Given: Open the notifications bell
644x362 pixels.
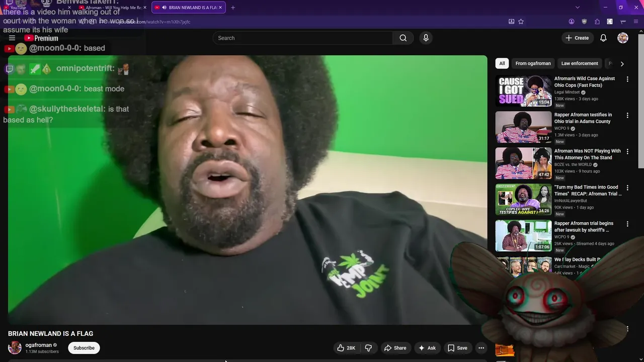Looking at the screenshot, I should pos(603,38).
